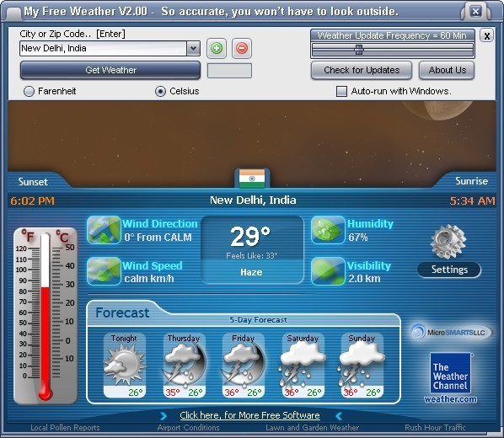Click the MicroSmarts LLC logo
Viewport: 504px width, 438px height.
click(x=451, y=332)
